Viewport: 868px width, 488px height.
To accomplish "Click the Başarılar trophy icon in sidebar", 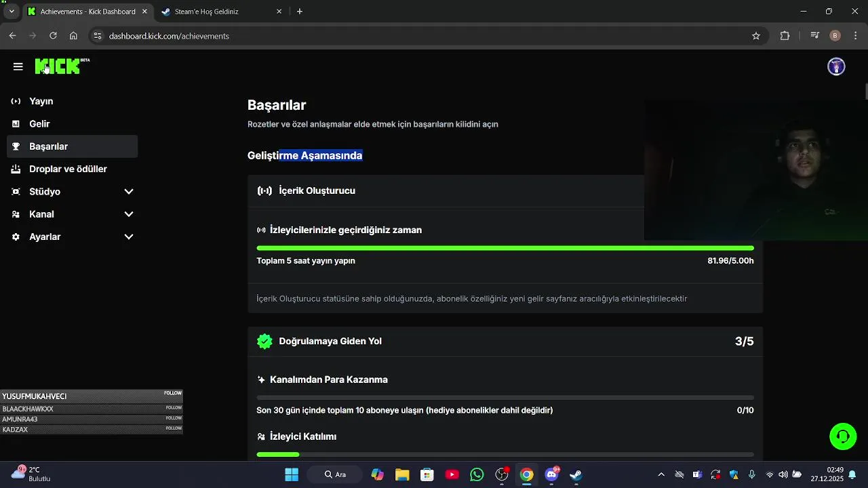I will (x=16, y=146).
